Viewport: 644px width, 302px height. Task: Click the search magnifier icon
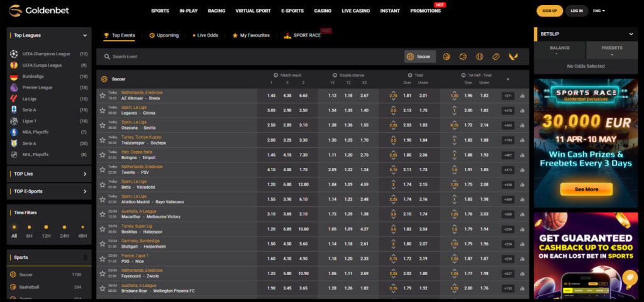click(107, 57)
